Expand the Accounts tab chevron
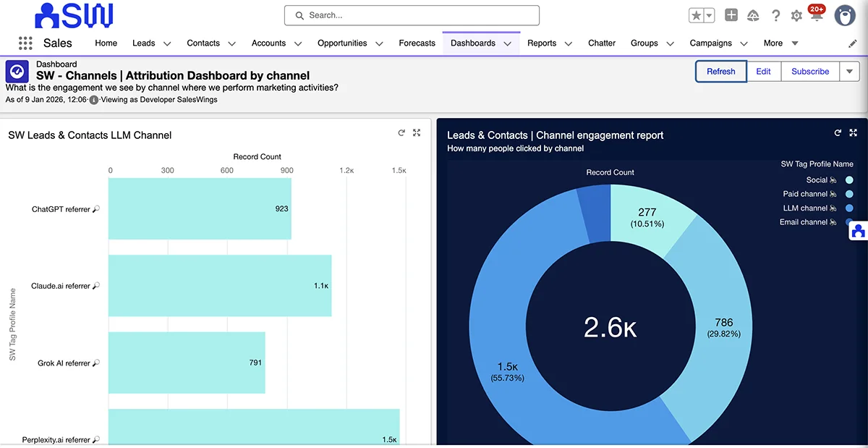This screenshot has height=448, width=868. point(298,43)
